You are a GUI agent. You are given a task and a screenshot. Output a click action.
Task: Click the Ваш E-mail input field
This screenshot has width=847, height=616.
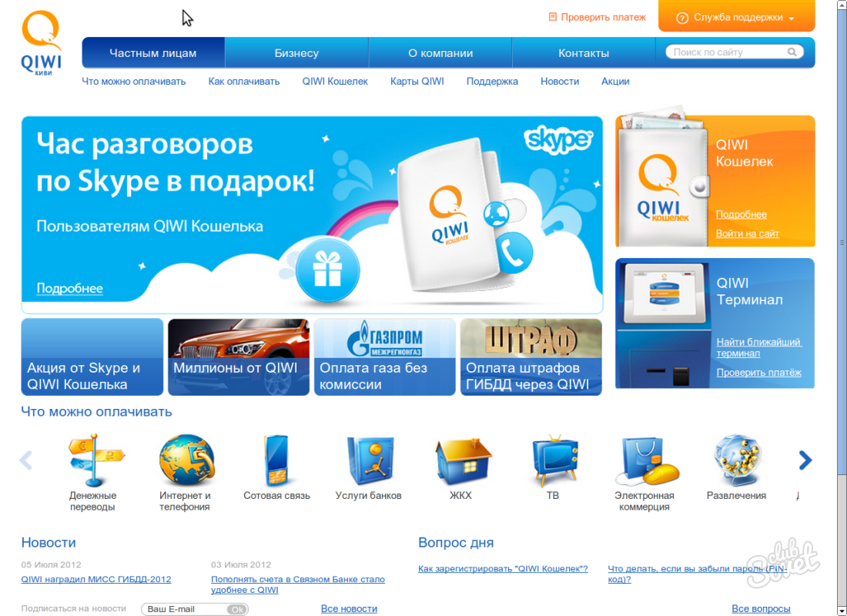185,609
